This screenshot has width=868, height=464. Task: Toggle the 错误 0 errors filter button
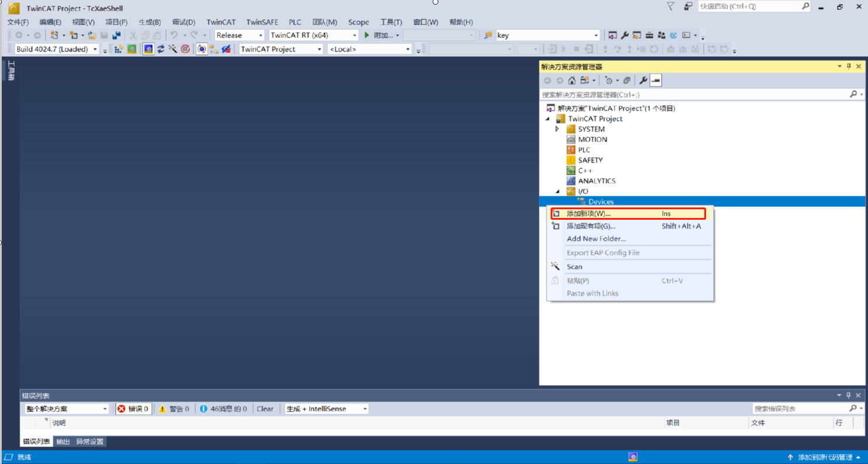click(x=133, y=408)
